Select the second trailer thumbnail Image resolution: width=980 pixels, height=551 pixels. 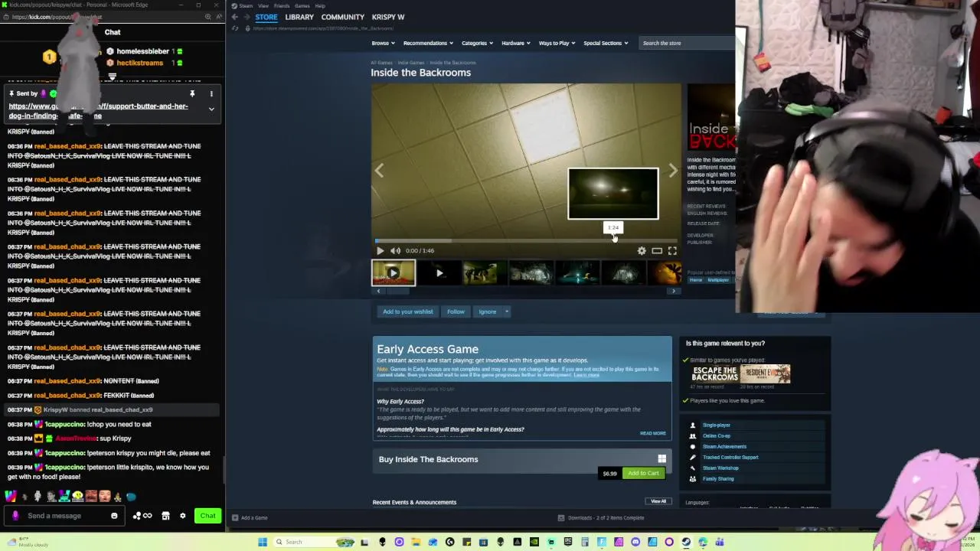[x=439, y=273]
